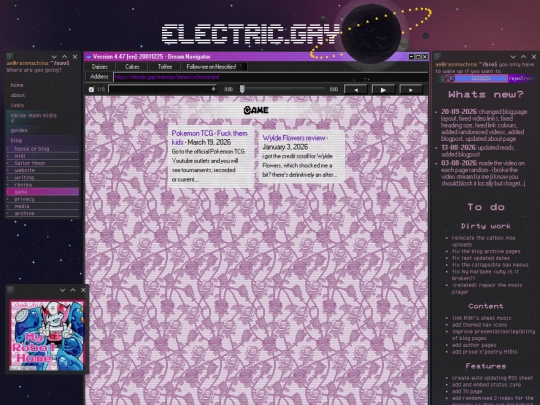The height and width of the screenshot is (405, 540).
Task: Select the review blog category
Action: [x=42, y=185]
